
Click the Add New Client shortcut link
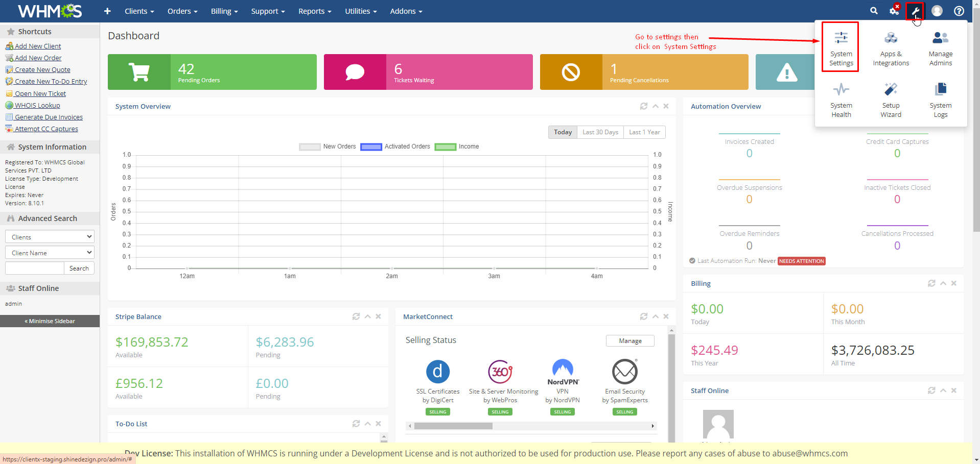(x=38, y=46)
